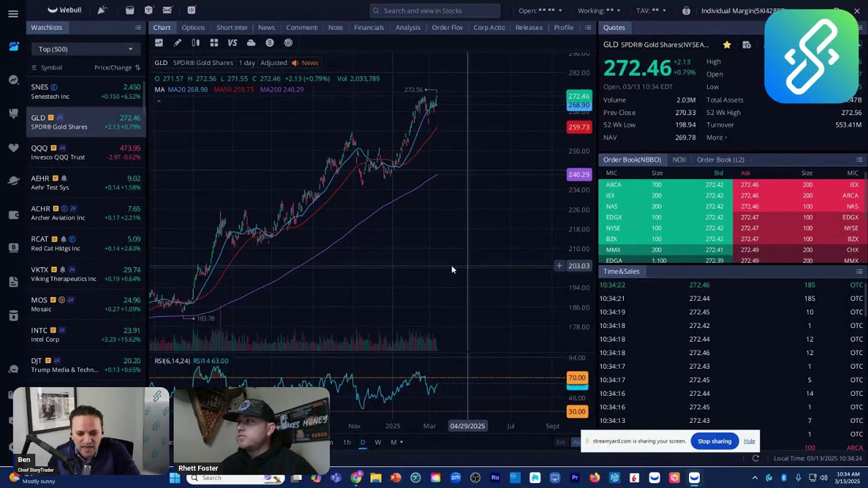Click the dollar-sign icon in chart toolbar

(x=270, y=43)
